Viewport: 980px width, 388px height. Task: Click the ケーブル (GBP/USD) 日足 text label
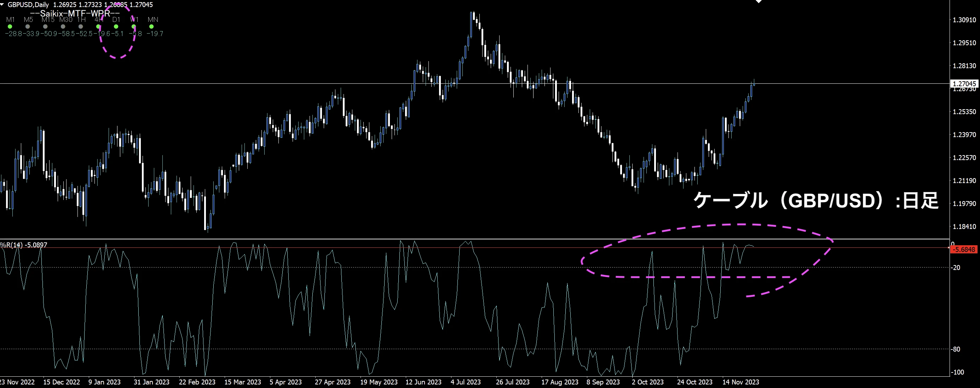click(x=815, y=200)
